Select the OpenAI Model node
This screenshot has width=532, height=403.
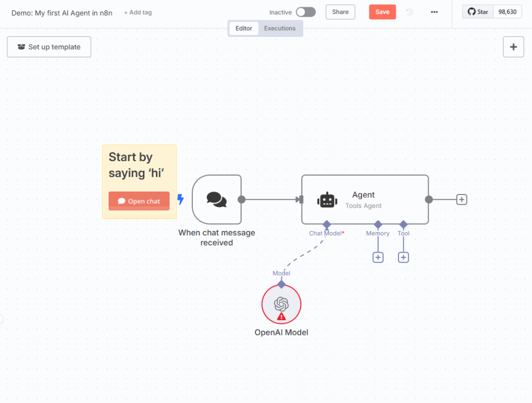tap(281, 304)
